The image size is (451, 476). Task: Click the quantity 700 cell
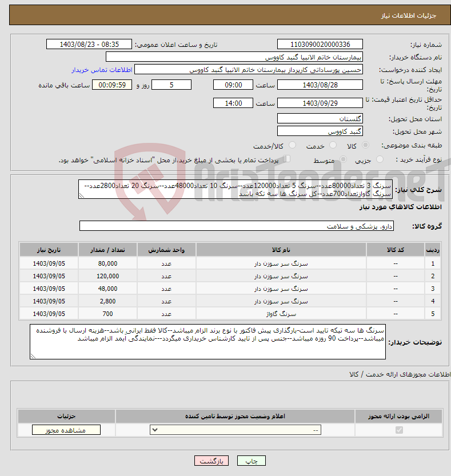(107, 314)
